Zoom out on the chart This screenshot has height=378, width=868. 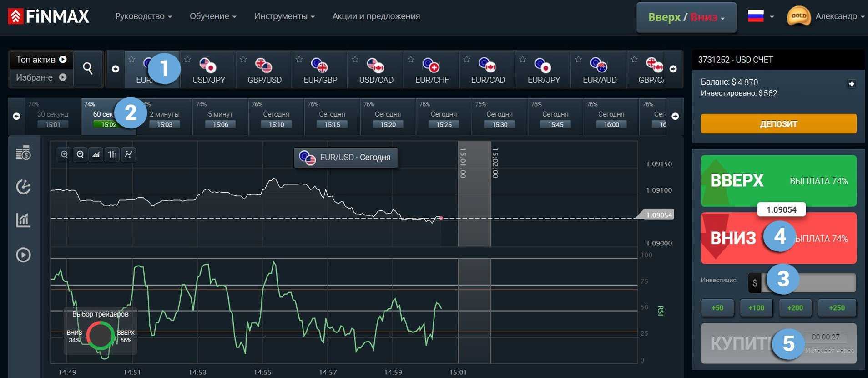[80, 154]
